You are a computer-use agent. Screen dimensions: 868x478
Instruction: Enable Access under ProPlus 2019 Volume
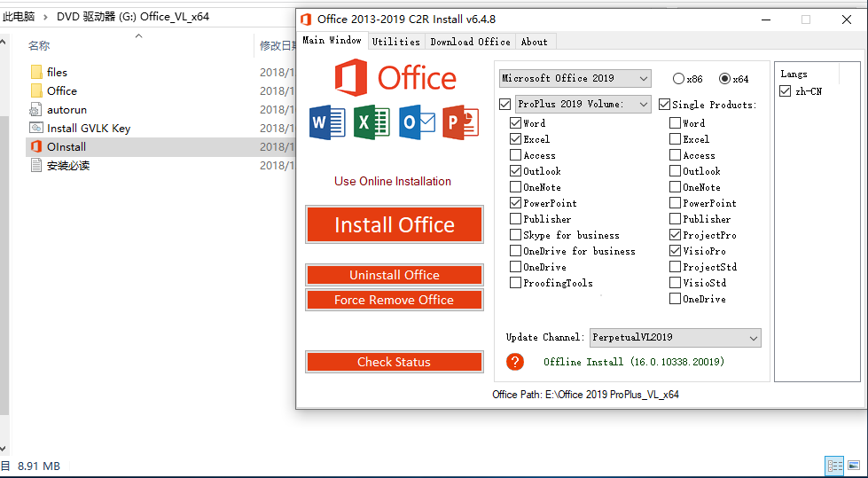pos(515,155)
